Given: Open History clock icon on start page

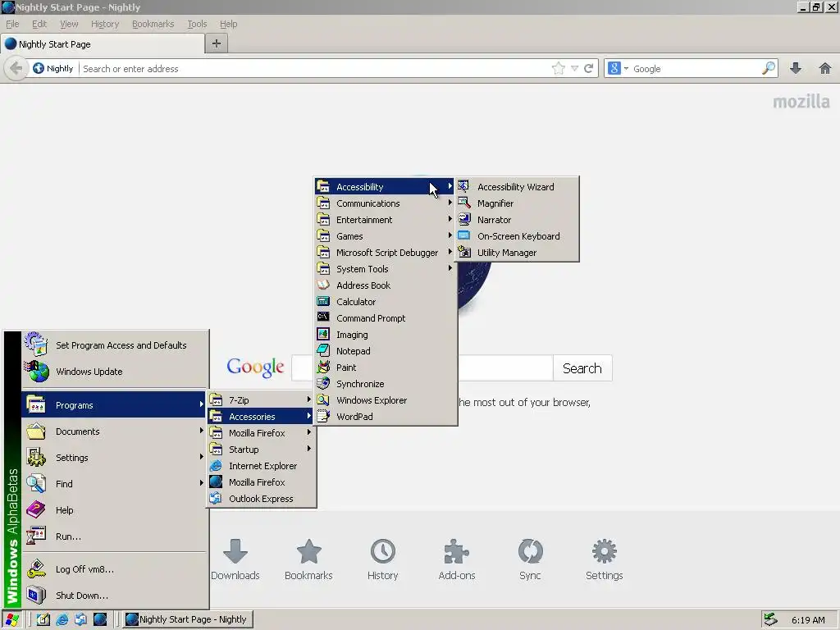Looking at the screenshot, I should coord(383,551).
